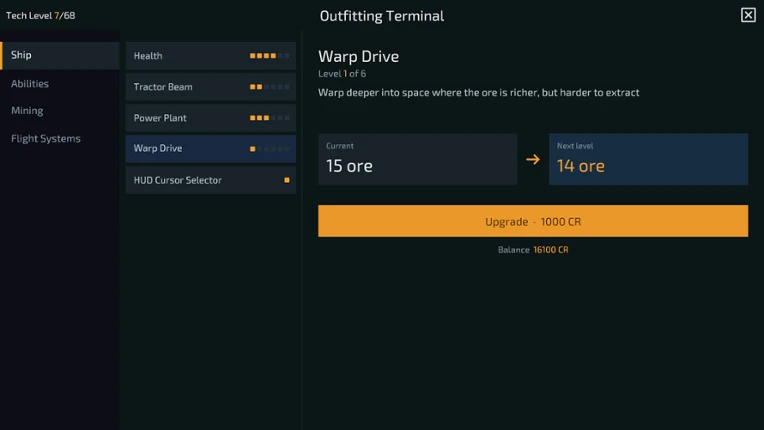764x430 pixels.
Task: Click the orange arrow between ore values
Action: [x=533, y=159]
